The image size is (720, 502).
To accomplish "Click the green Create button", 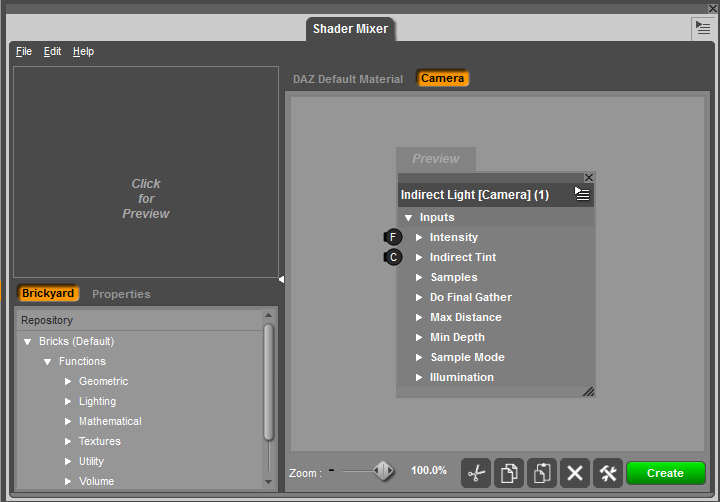I will (x=665, y=473).
